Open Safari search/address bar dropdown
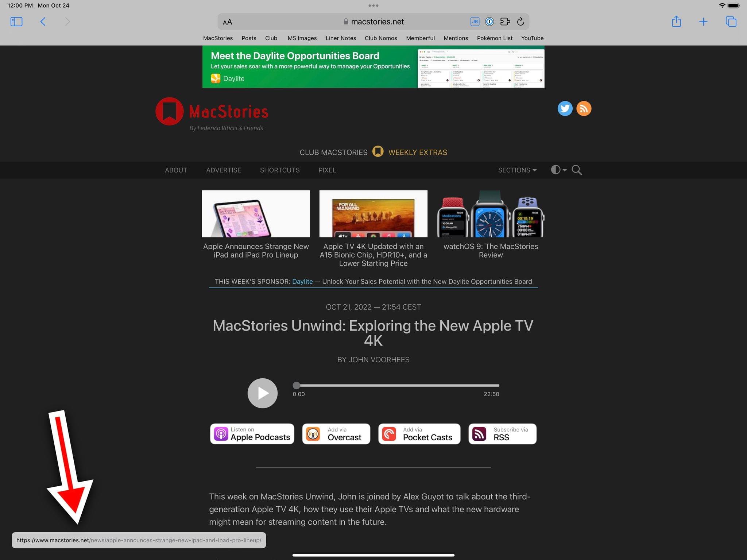This screenshot has width=747, height=560. pos(373,22)
